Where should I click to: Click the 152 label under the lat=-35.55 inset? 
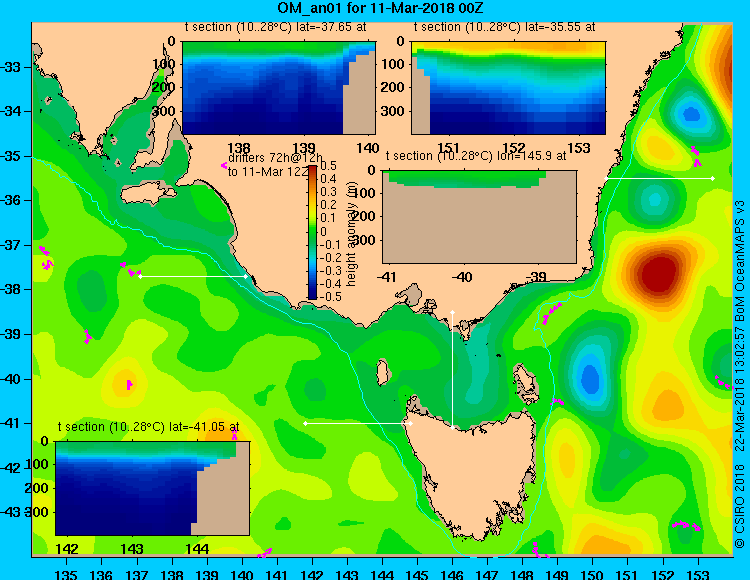(x=513, y=148)
